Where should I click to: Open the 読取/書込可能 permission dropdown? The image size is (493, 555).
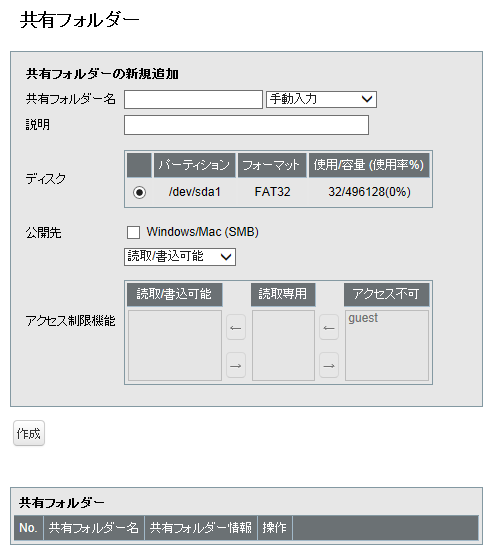(180, 257)
